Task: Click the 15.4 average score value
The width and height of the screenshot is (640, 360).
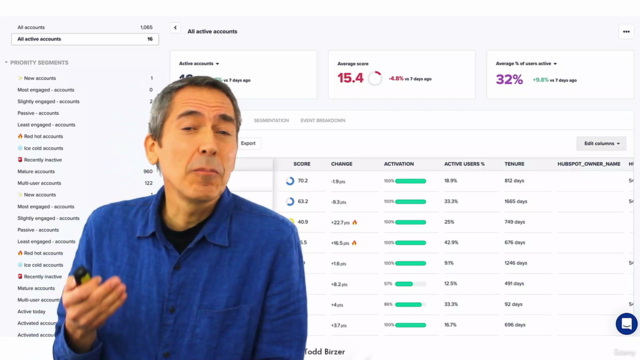Action: point(350,78)
